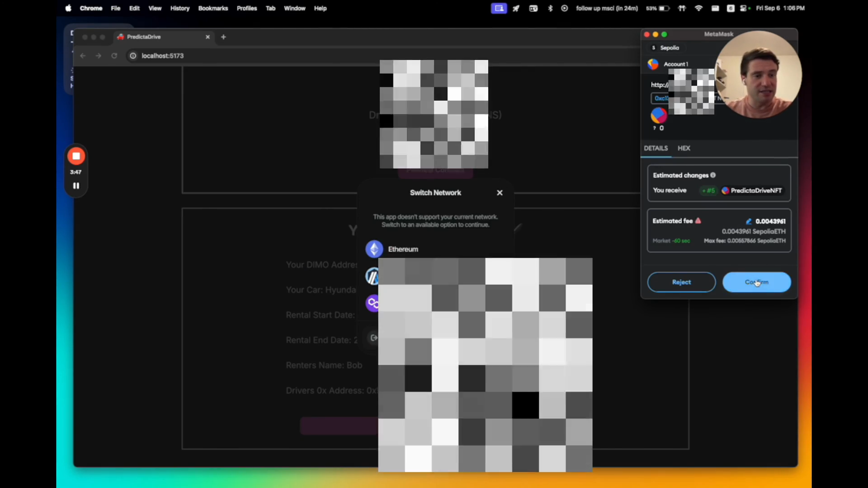Screen dimensions: 868x488
Task: Go back in Chrome
Action: pyautogui.click(x=83, y=56)
